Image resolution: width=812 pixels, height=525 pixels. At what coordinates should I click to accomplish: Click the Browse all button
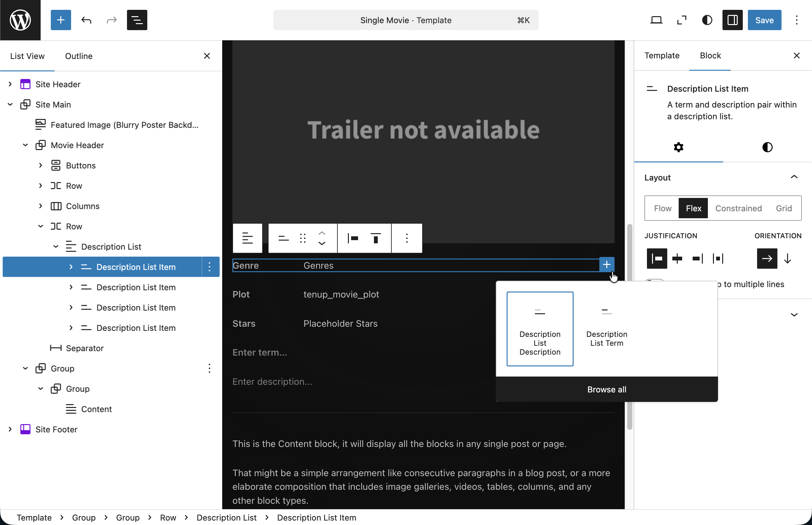coord(606,389)
